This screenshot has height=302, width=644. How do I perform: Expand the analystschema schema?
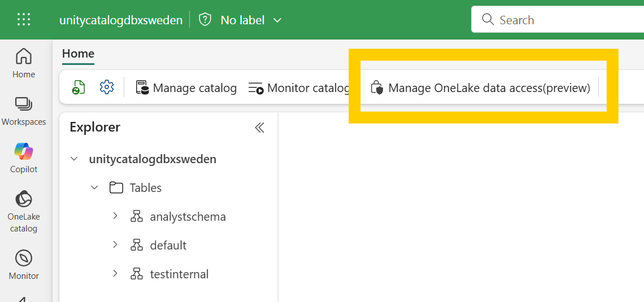115,216
